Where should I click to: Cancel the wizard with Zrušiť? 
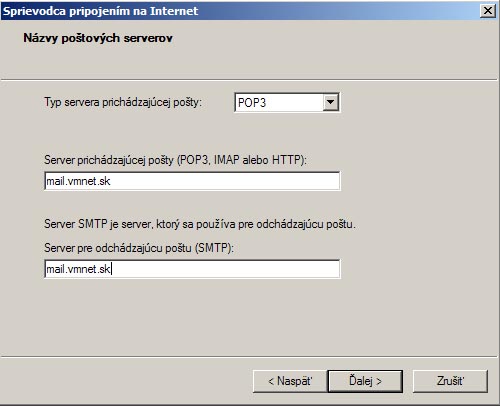[450, 381]
